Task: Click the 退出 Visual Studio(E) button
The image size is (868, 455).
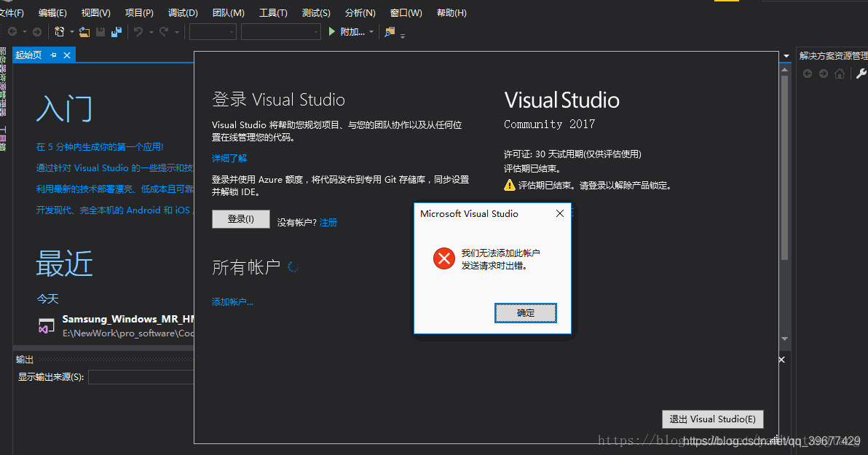Action: coord(712,419)
